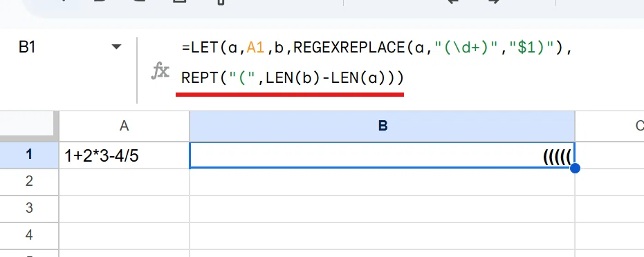This screenshot has width=644, height=257.
Task: Click the fx function icon
Action: click(160, 71)
